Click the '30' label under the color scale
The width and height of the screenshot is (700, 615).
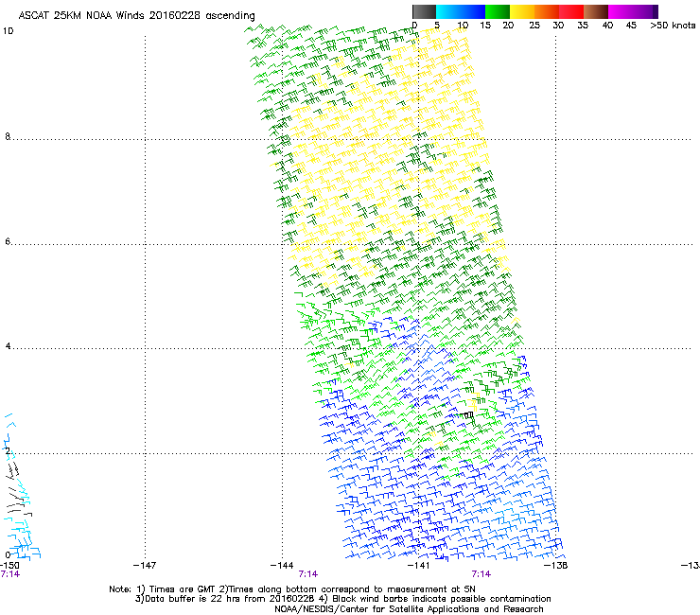[558, 26]
